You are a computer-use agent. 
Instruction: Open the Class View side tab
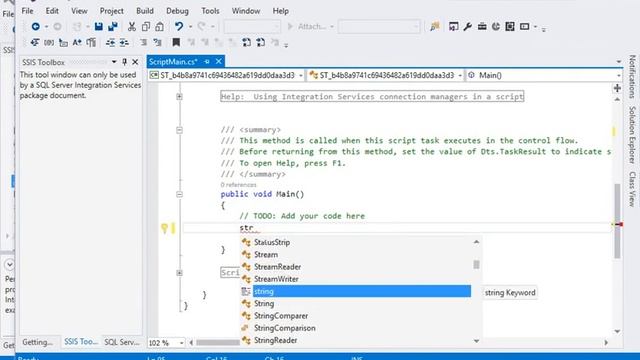(x=632, y=189)
